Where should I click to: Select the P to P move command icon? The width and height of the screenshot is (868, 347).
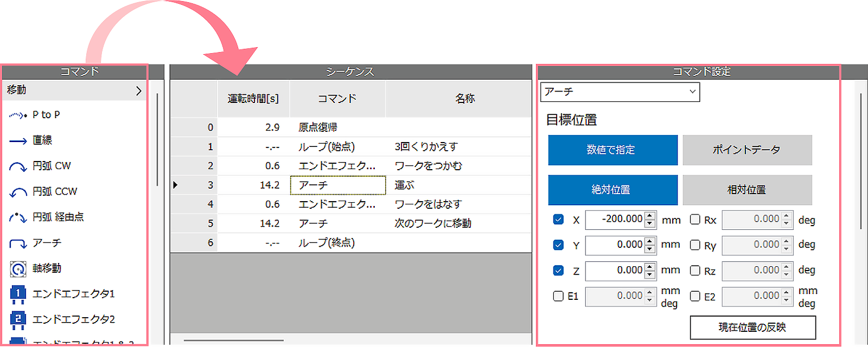coord(18,115)
